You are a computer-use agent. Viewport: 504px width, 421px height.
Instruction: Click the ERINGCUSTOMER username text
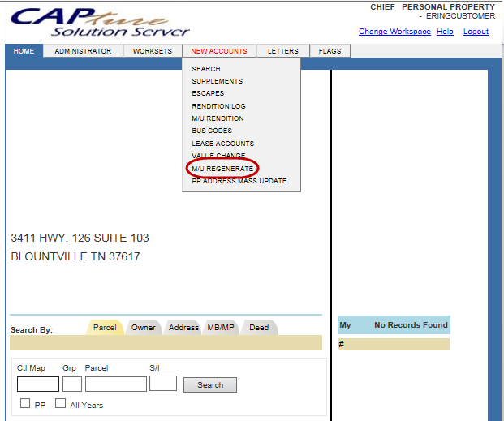[x=460, y=16]
